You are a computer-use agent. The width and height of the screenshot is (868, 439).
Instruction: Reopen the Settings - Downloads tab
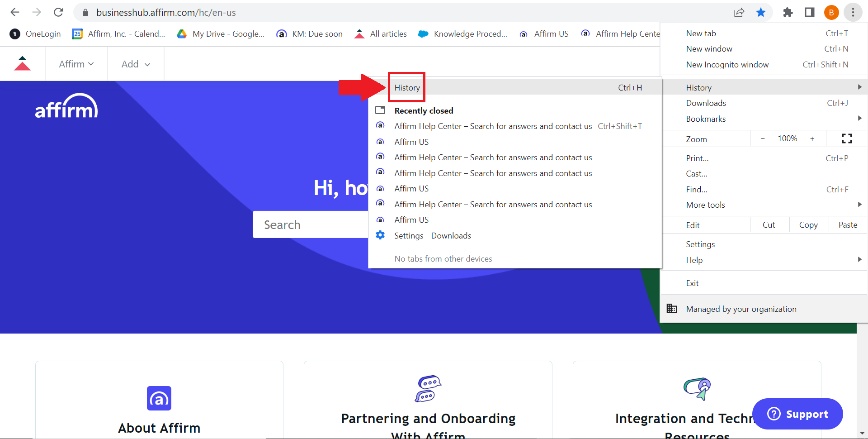coord(515,235)
